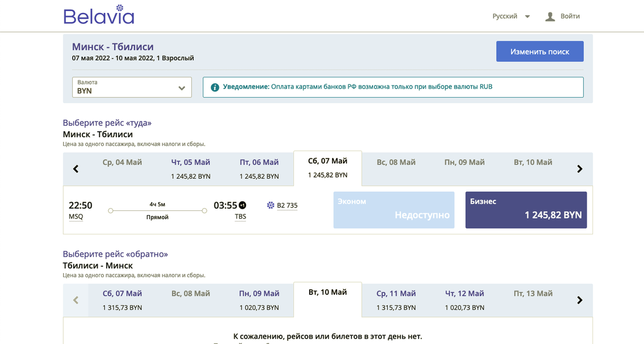Click the unavailable Эконом fare box
Viewport: 644px width, 344px height.
click(393, 209)
